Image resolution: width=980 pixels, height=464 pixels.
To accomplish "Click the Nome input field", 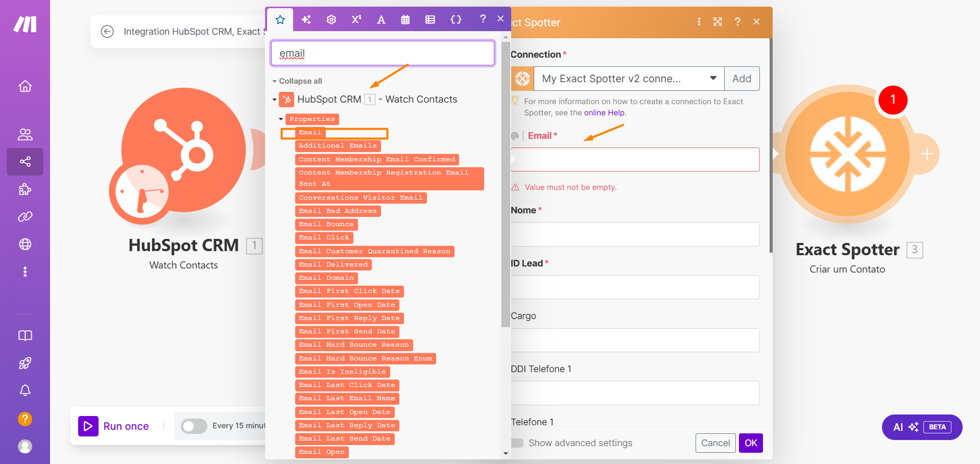I will click(x=635, y=234).
